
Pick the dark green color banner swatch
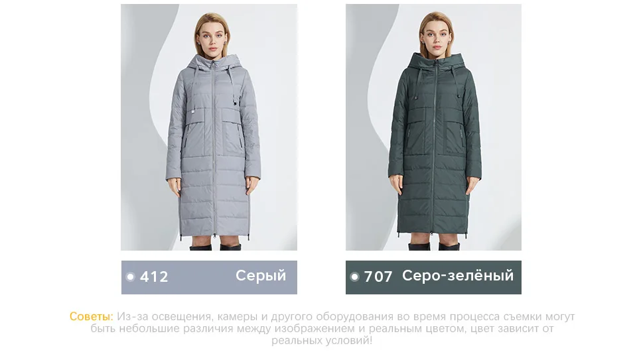point(433,278)
